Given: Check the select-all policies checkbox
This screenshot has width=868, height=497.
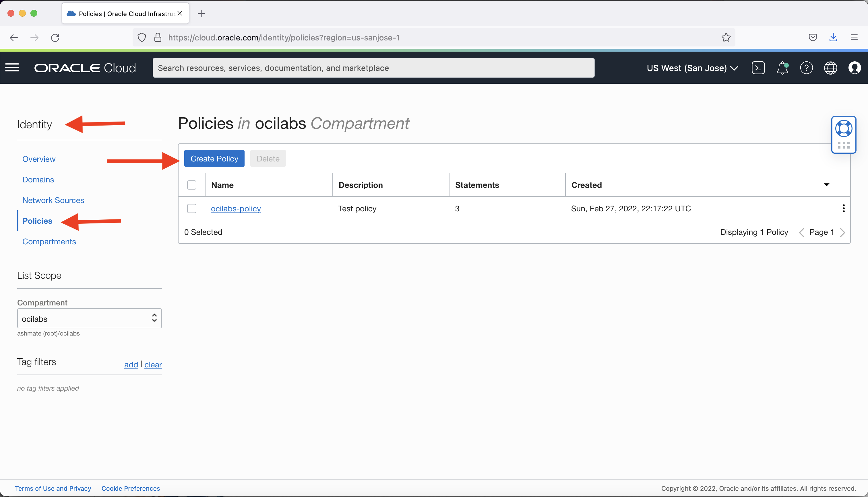Looking at the screenshot, I should click(192, 185).
